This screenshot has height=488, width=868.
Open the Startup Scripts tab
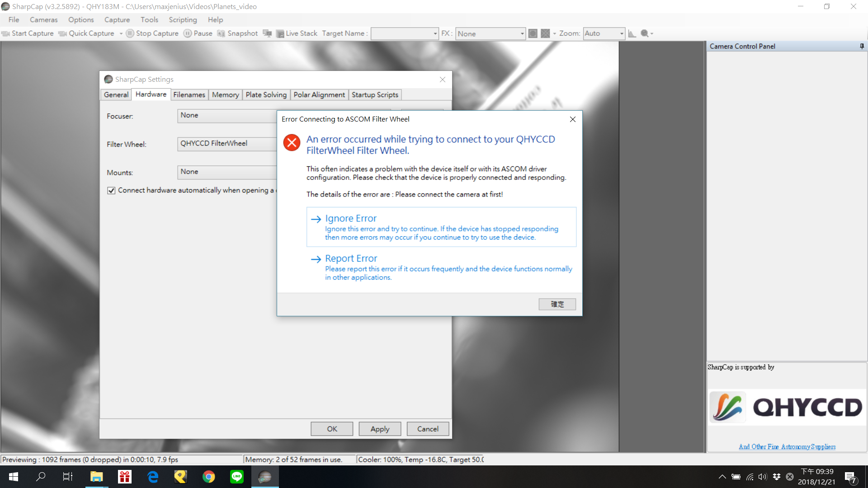click(x=375, y=95)
